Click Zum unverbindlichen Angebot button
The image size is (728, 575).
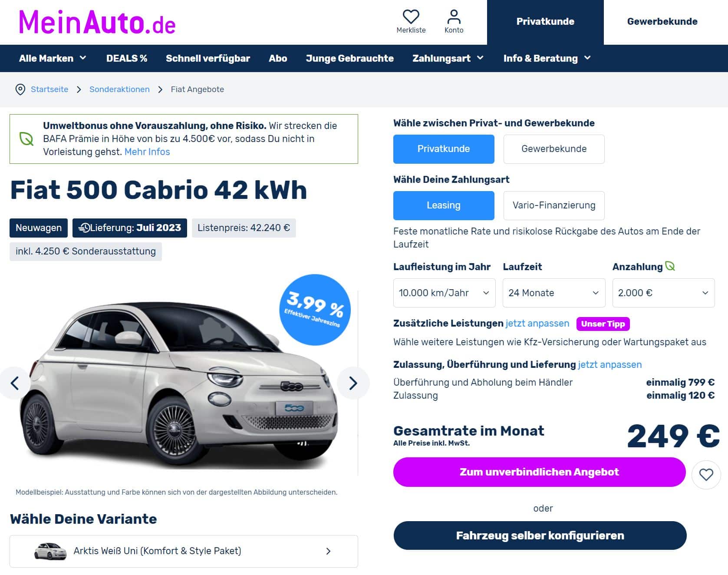539,472
